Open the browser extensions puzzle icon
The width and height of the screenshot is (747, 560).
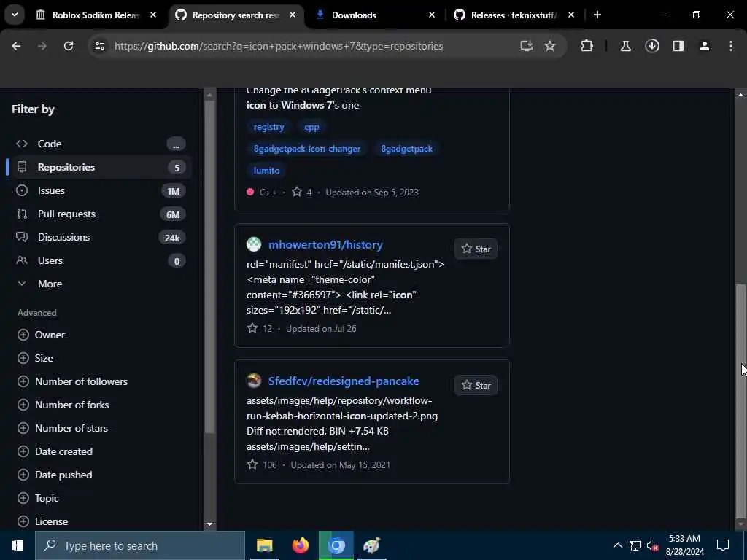(x=587, y=46)
